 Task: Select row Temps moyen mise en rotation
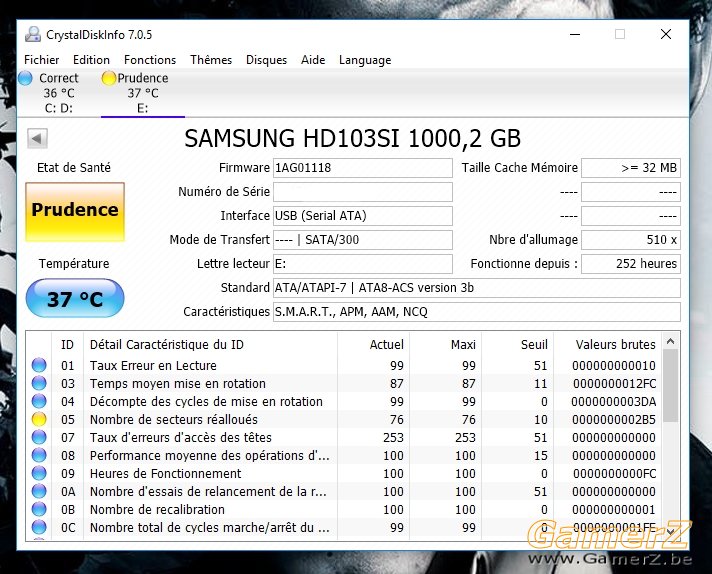[344, 383]
